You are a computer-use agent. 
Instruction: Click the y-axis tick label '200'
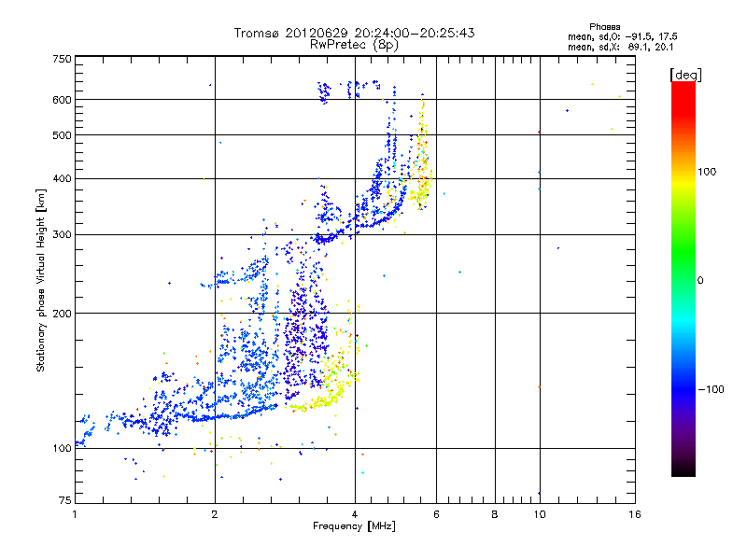click(x=62, y=314)
